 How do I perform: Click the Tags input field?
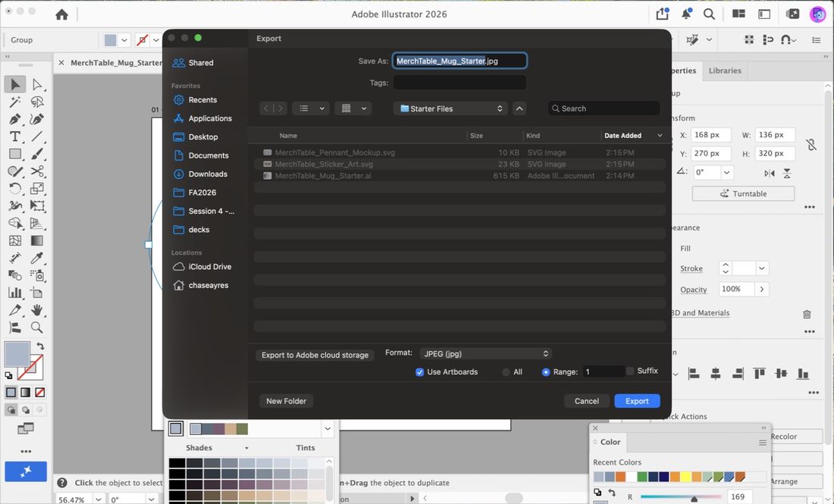click(x=459, y=83)
